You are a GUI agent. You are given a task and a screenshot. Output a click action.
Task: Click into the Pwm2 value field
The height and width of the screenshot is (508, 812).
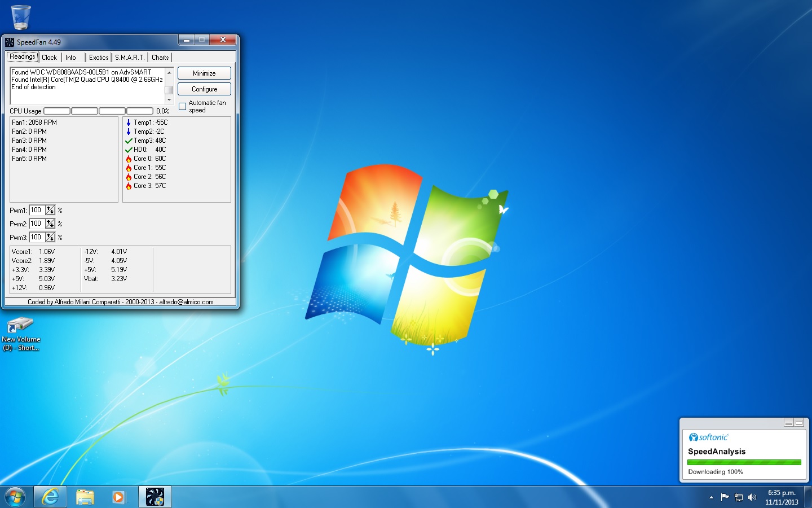[37, 224]
